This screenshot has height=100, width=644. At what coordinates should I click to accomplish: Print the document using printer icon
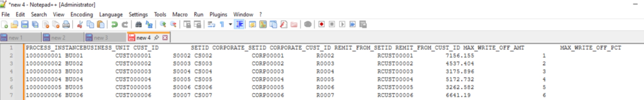(x=66, y=24)
